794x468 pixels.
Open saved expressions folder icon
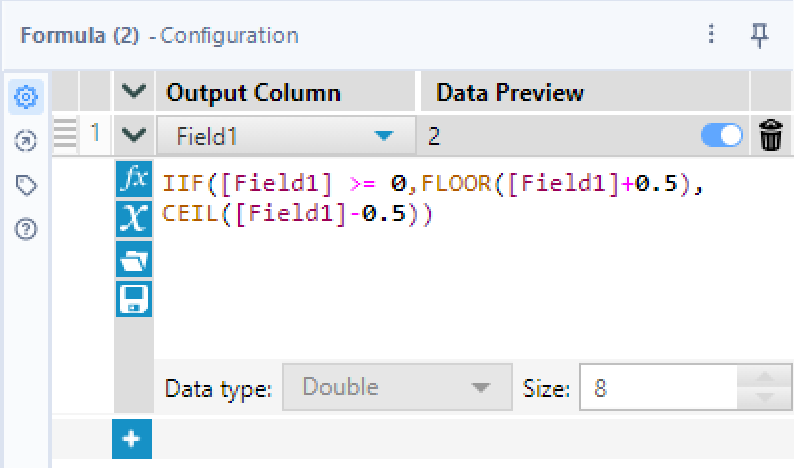(x=133, y=260)
